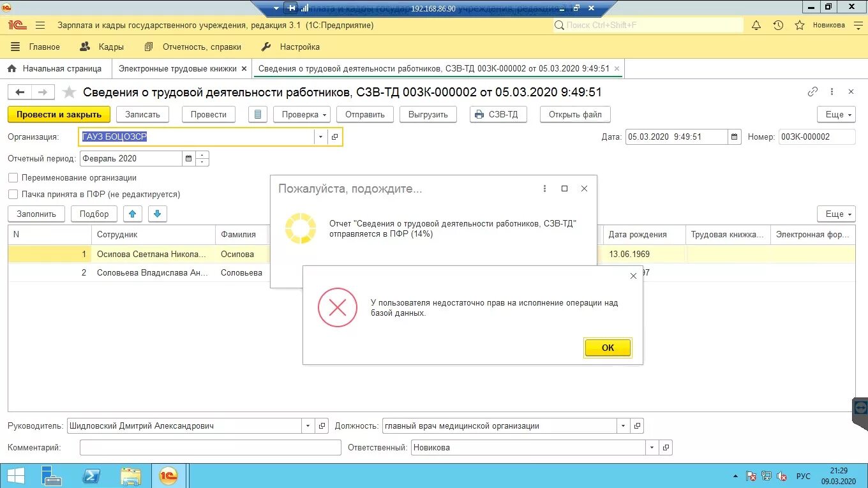Switch to 1C app in taskbar
Screen dimensions: 868x488
coord(168,477)
